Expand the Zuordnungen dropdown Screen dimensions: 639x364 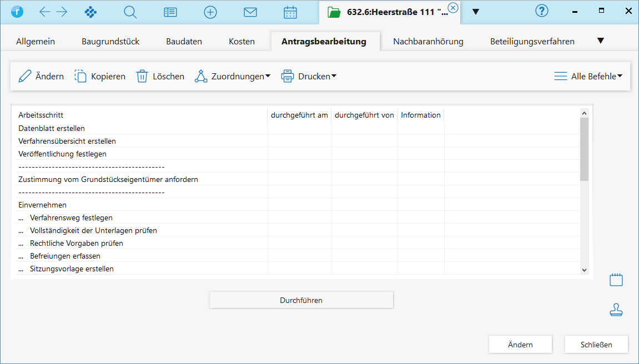point(233,76)
